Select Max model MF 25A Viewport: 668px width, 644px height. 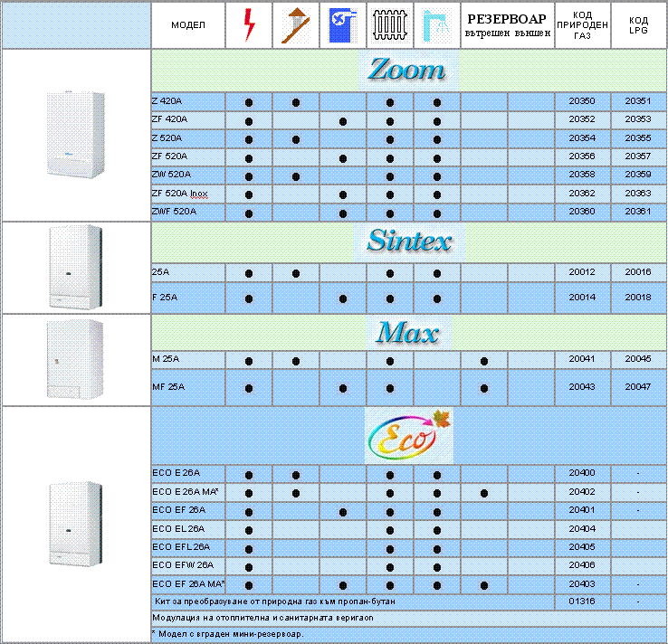pos(168,387)
